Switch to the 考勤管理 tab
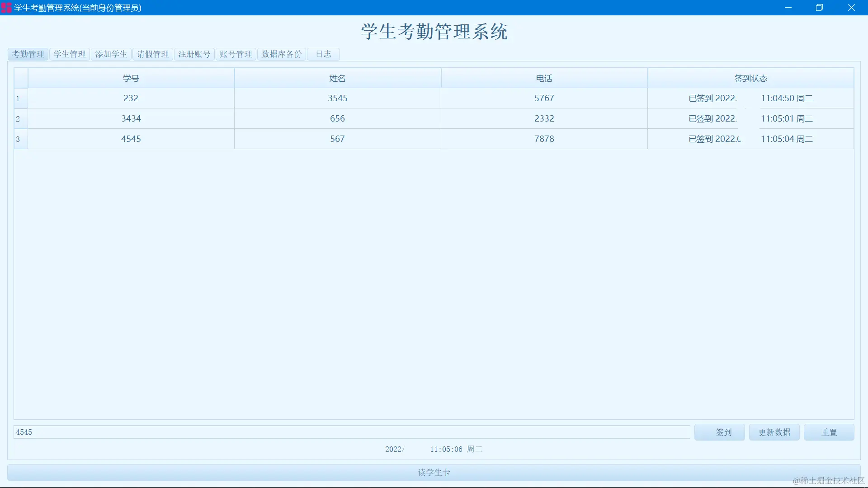This screenshot has width=868, height=488. 28,54
